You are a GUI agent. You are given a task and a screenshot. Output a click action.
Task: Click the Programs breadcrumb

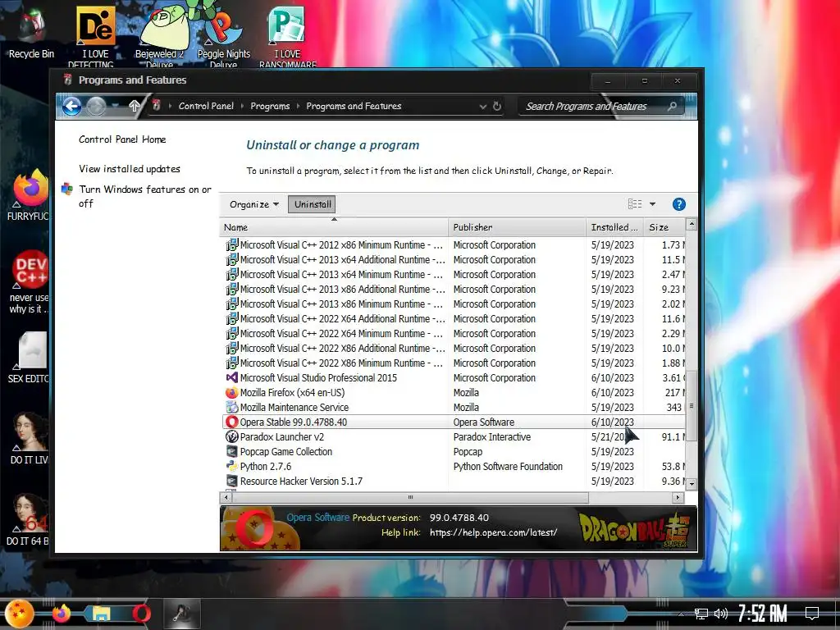coord(270,106)
